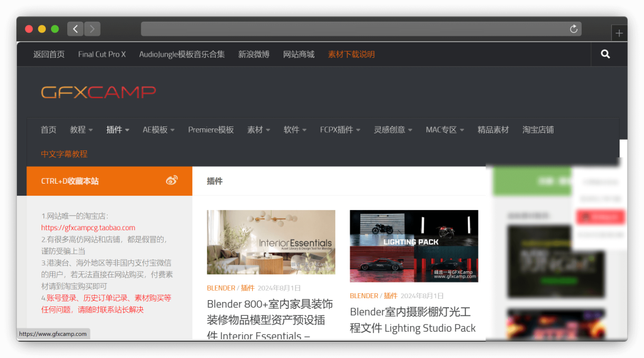Image resolution: width=644 pixels, height=358 pixels.
Task: Click the browser back arrow button
Action: [75, 29]
